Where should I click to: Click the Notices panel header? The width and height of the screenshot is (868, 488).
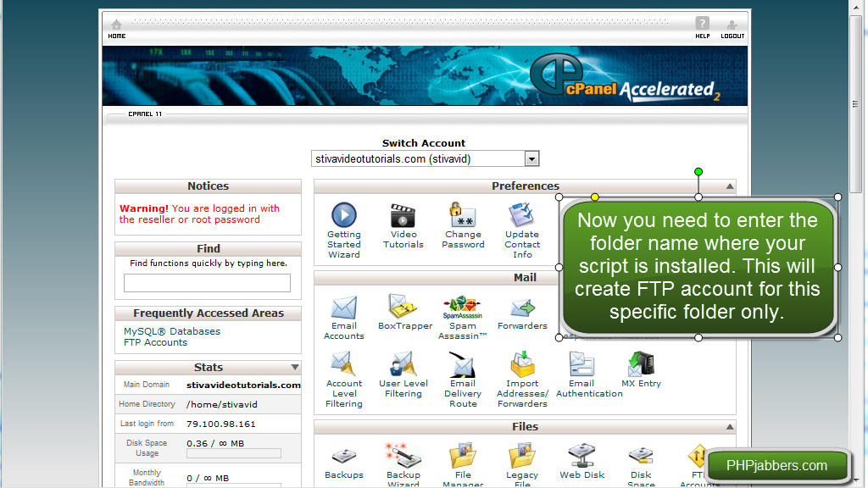(x=209, y=186)
